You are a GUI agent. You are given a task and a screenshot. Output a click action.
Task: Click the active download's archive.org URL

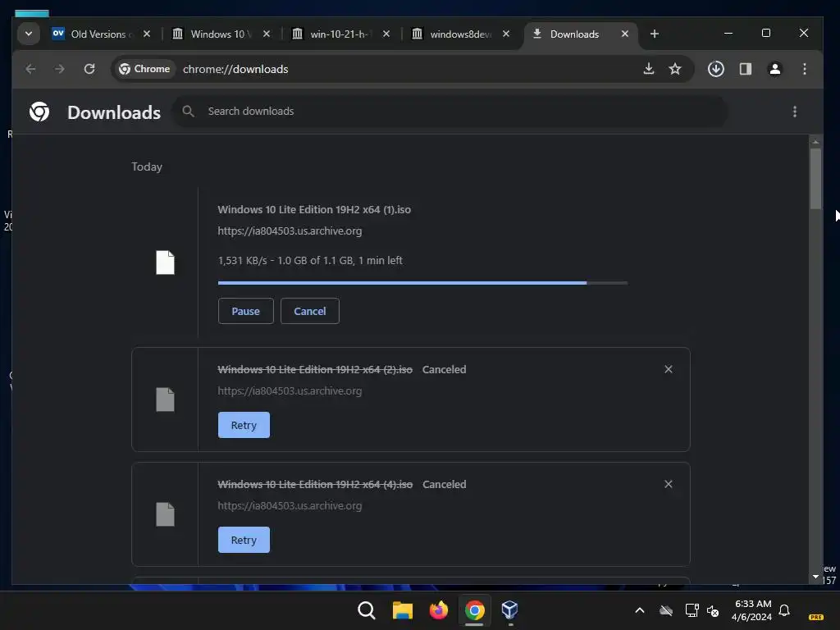[x=290, y=231]
